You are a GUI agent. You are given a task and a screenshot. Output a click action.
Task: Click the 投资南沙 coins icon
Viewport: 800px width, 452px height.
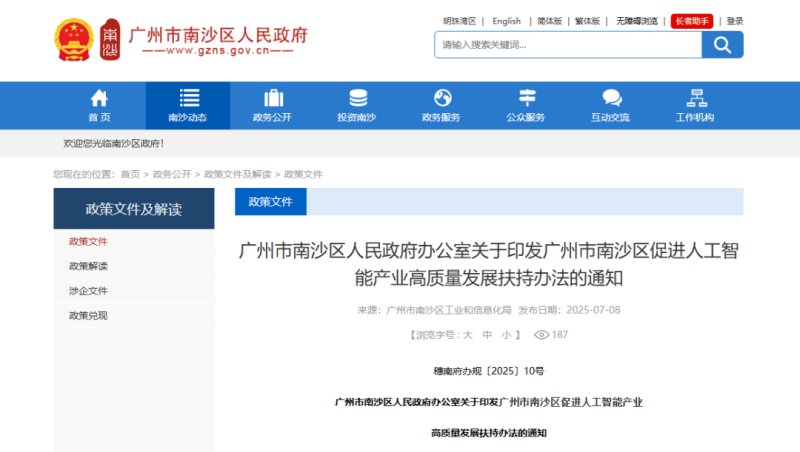tap(357, 98)
